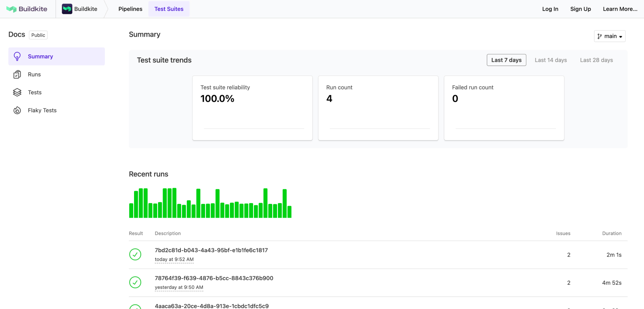Open the main branch dropdown
This screenshot has height=309, width=644.
click(610, 36)
